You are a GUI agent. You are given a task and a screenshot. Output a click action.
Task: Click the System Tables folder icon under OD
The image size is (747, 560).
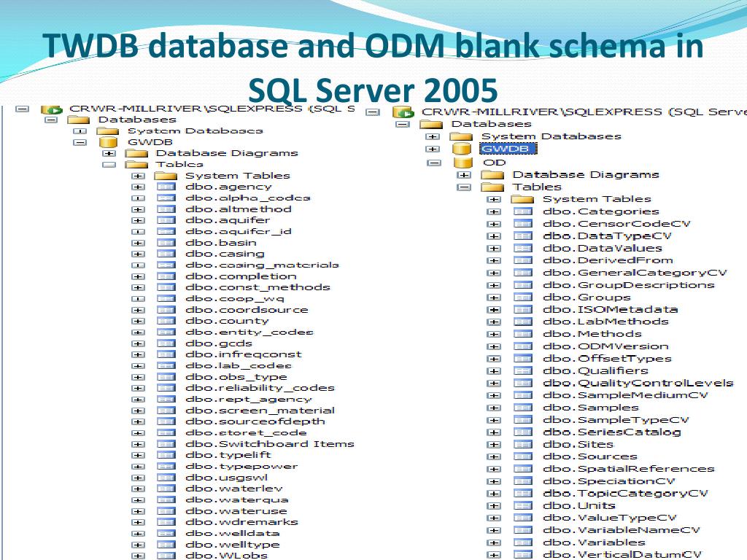click(x=522, y=199)
